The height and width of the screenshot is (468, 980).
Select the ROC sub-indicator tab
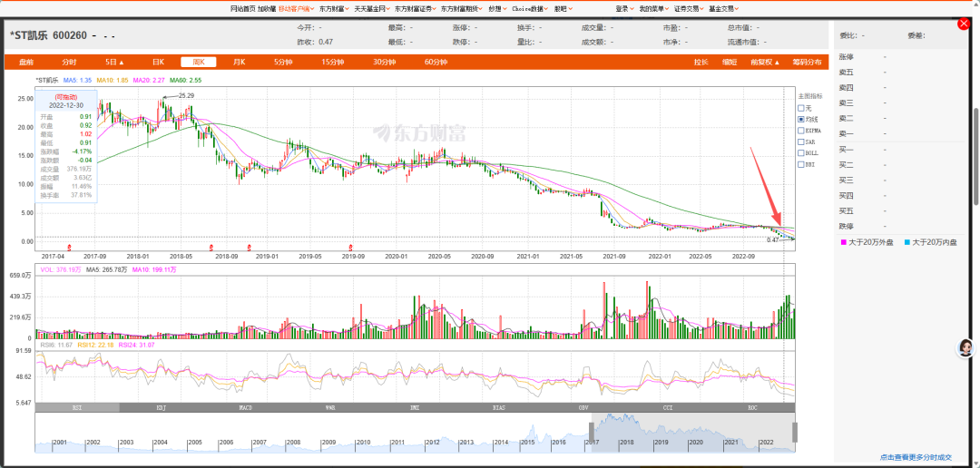[752, 407]
